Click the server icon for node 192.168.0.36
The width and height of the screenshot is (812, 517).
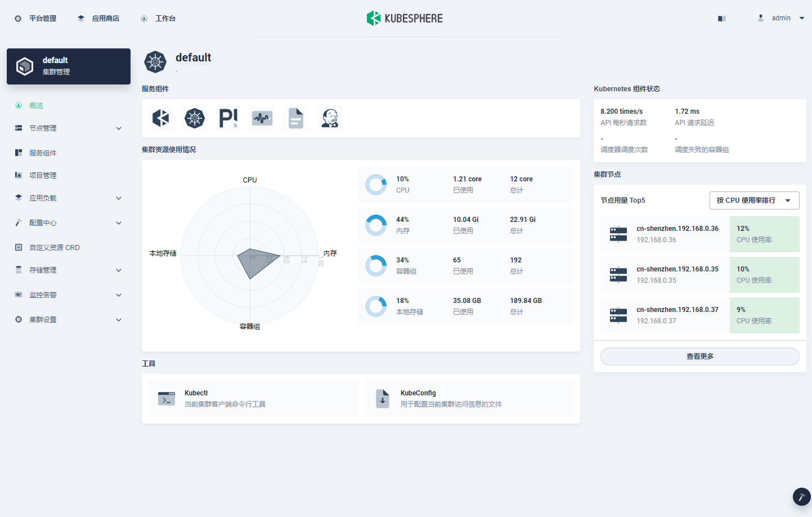pyautogui.click(x=618, y=234)
